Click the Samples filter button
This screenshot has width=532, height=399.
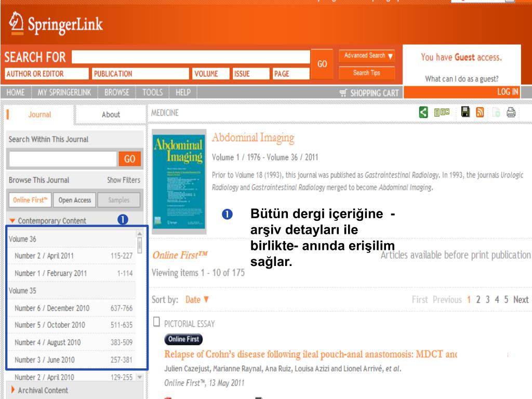click(x=119, y=200)
